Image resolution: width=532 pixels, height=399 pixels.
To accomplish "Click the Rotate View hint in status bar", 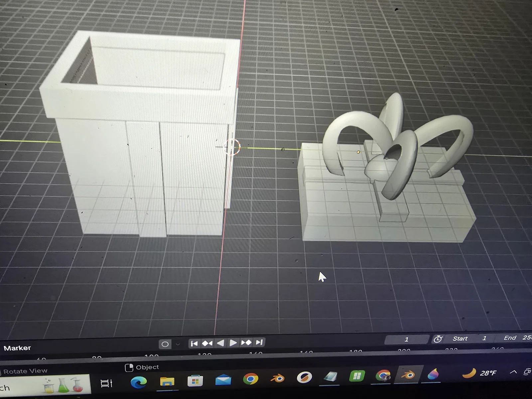I will 25,371.
